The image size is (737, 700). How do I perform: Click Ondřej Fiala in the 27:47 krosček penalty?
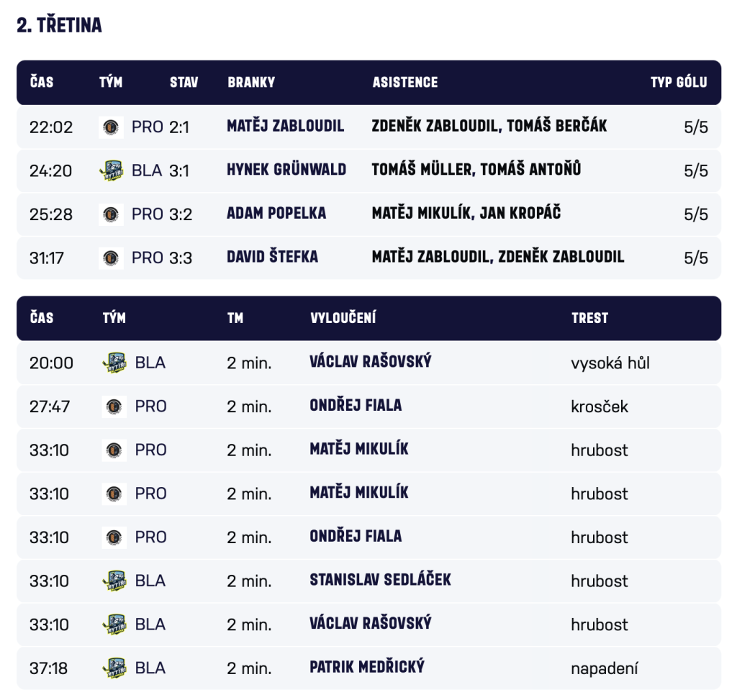(x=356, y=406)
